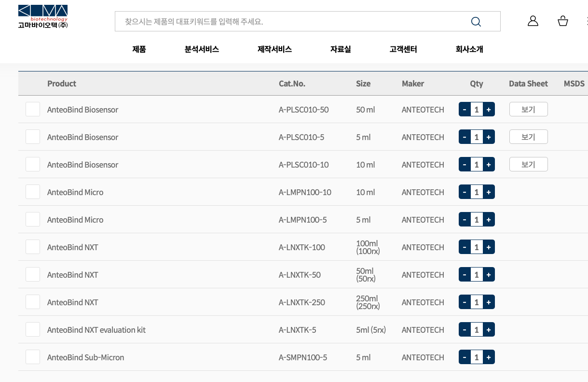The image size is (588, 382).
Task: Check the NXT evaluation kit checkbox
Action: [x=33, y=329]
